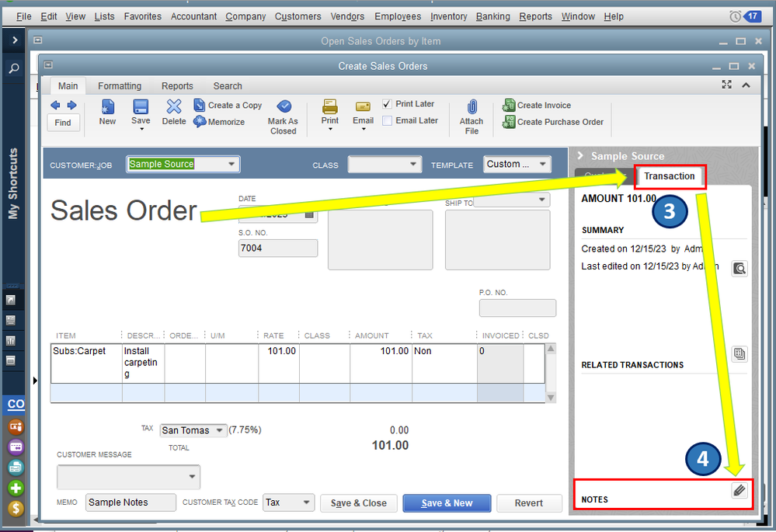Check the Email Later checkbox
This screenshot has width=776, height=532.
[x=388, y=120]
